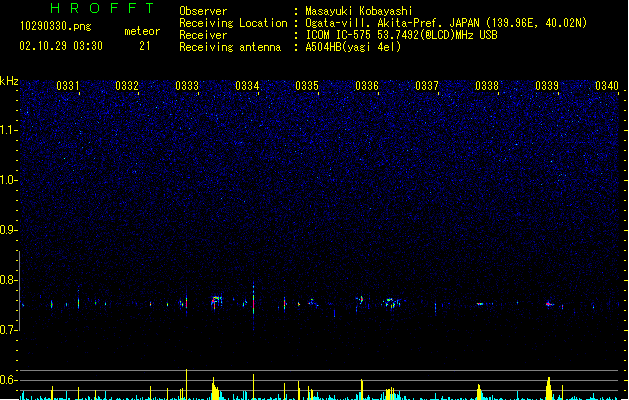The image size is (629, 400).
Task: Click the 0334 time marker
Action: click(x=247, y=86)
